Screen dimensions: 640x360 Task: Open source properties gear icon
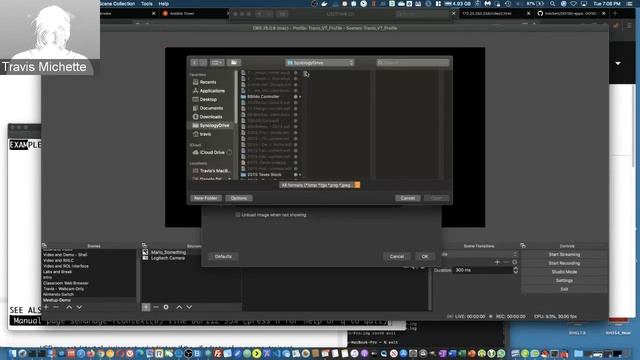pyautogui.click(x=166, y=307)
